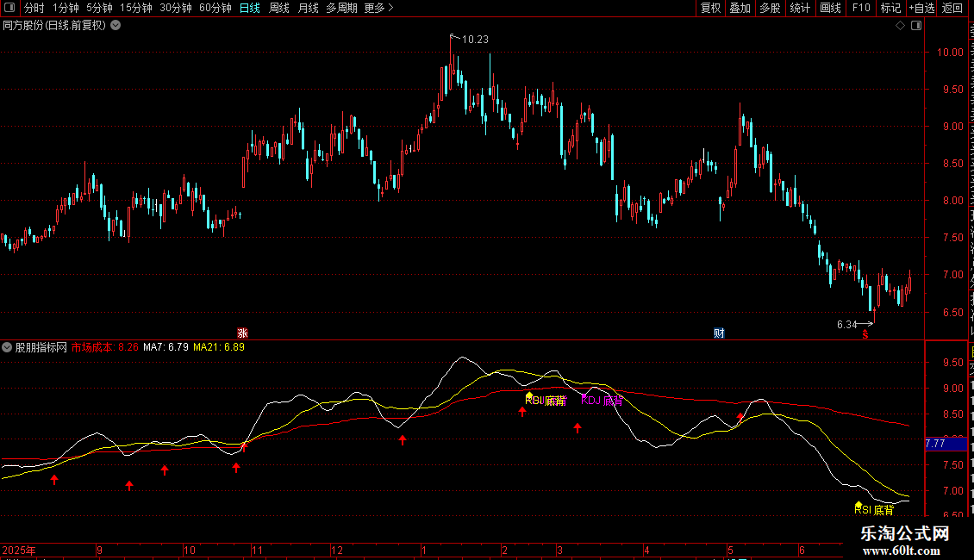Open the 多股 multi-stock view

coord(770,8)
